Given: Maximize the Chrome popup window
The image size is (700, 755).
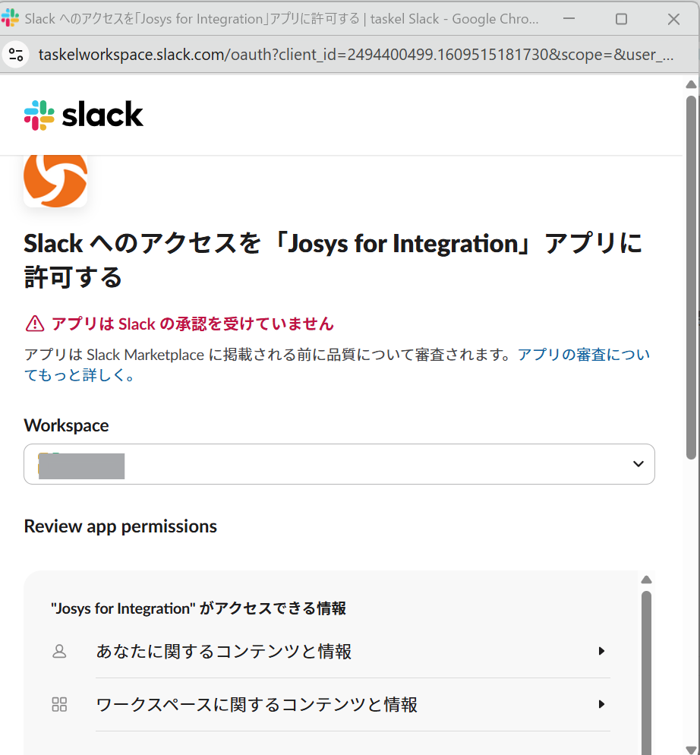Looking at the screenshot, I should (x=621, y=18).
